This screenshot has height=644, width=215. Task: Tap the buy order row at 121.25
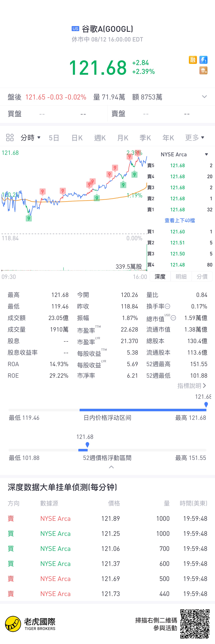pos(108,534)
